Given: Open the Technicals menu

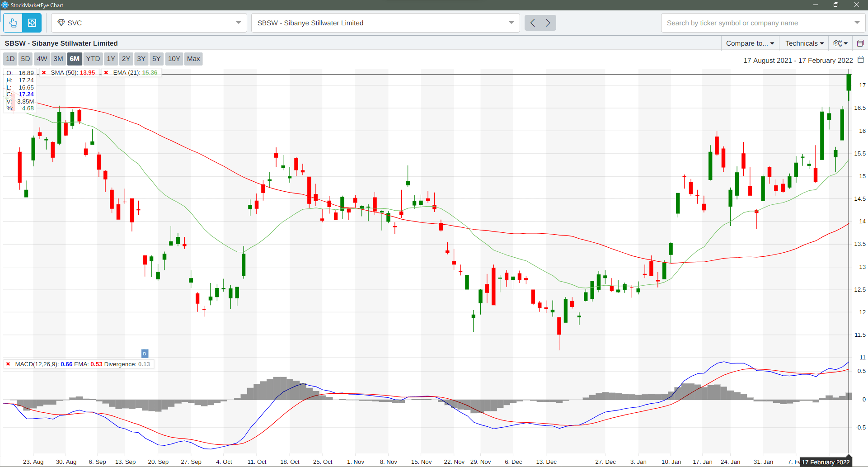Looking at the screenshot, I should pos(804,43).
